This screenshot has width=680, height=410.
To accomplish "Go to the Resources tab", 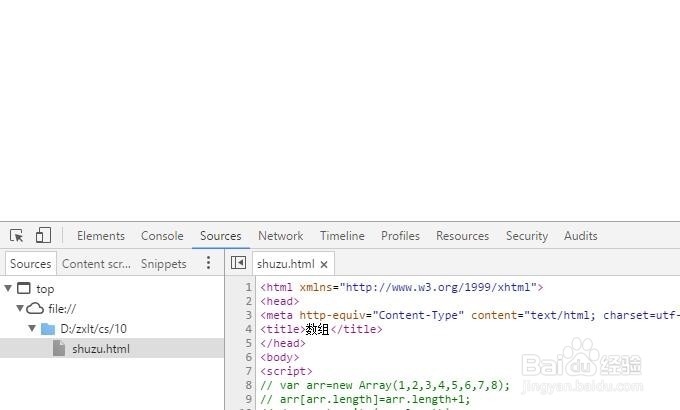I will [x=462, y=236].
